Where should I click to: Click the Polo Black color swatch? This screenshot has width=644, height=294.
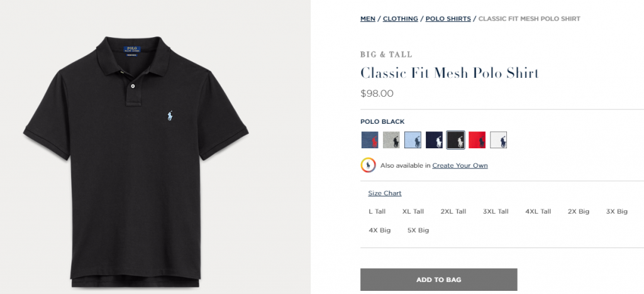pos(455,139)
